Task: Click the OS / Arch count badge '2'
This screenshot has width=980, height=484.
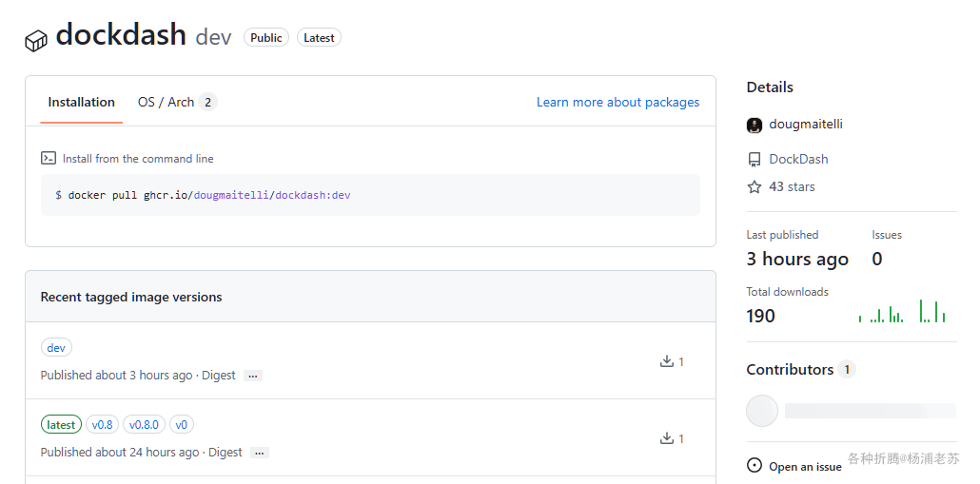Action: click(207, 102)
